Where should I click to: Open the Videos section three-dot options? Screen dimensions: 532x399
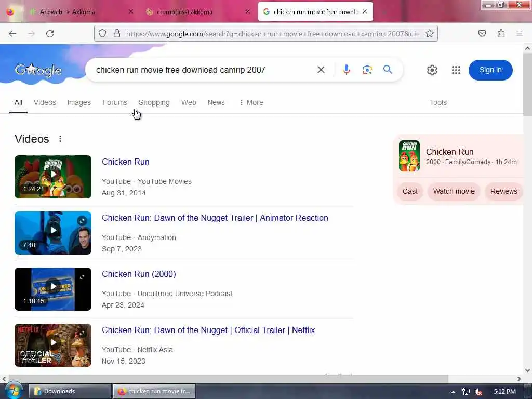click(x=60, y=139)
